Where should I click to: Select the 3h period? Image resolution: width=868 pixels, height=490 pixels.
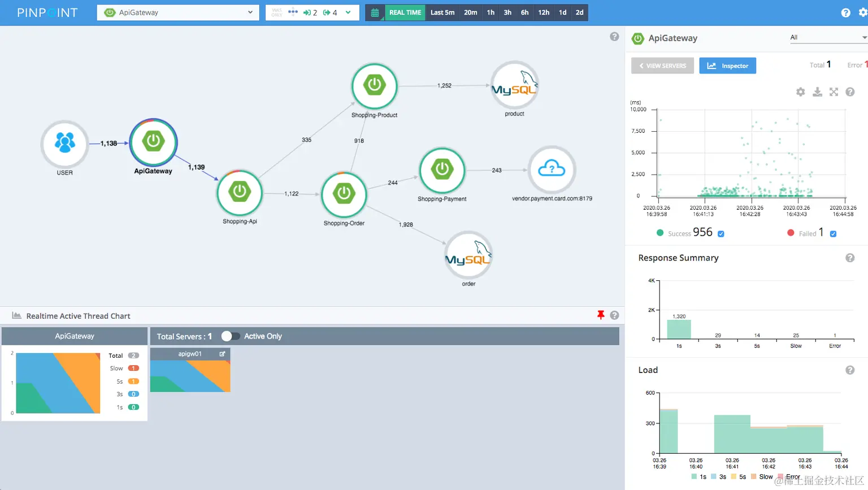point(507,12)
